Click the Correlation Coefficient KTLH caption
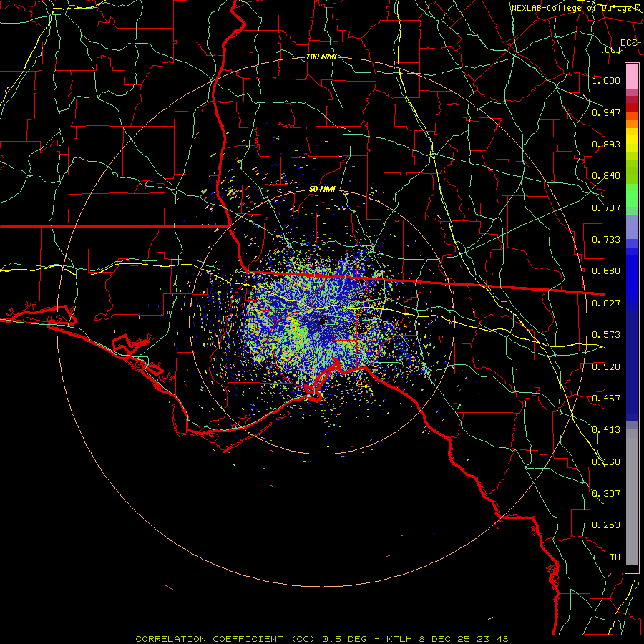The image size is (644, 644). pos(322,639)
